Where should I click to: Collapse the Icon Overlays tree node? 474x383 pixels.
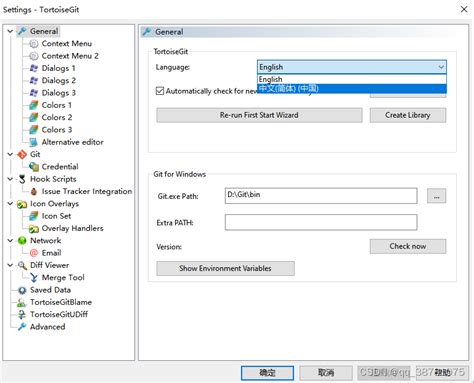pos(10,204)
